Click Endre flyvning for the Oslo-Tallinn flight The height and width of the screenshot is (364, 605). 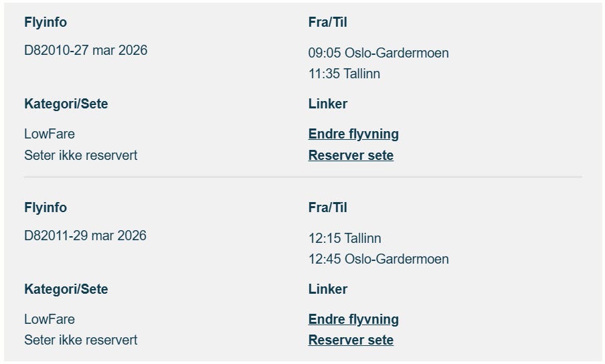pos(353,134)
